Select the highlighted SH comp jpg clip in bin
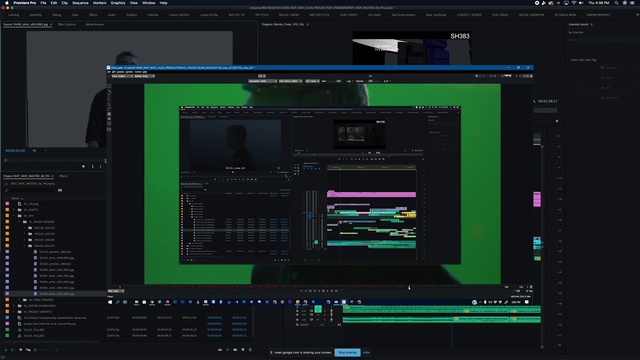The image size is (640, 360). (56, 293)
